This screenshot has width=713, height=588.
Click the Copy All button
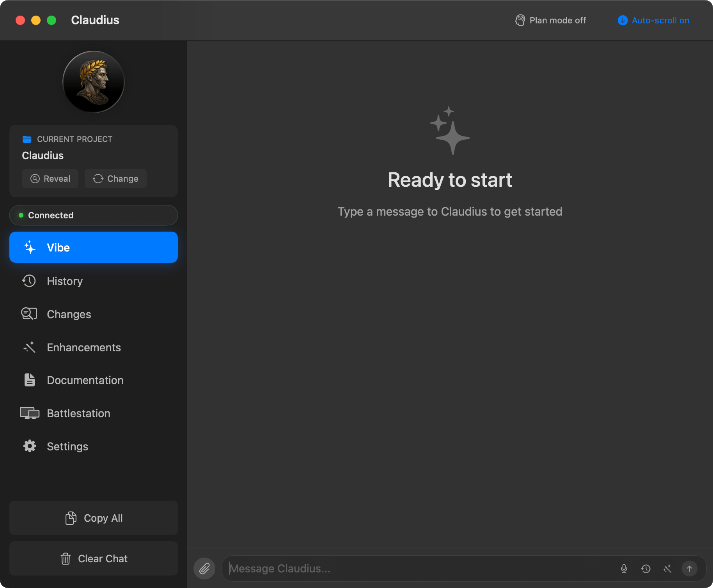point(93,518)
